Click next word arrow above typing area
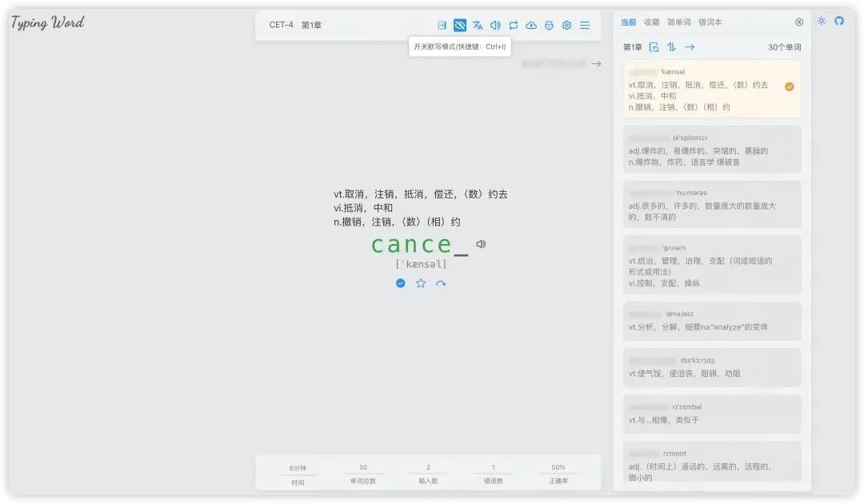This screenshot has width=864, height=504. (596, 64)
